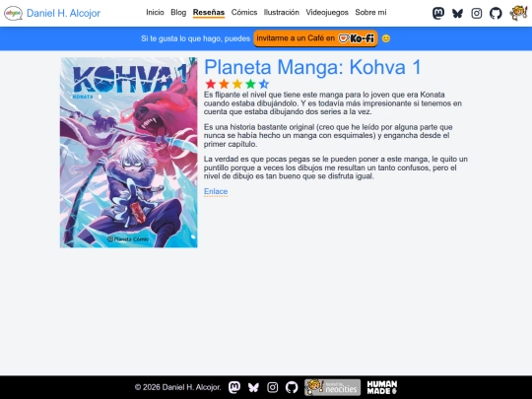This screenshot has width=532, height=399.
Task: Select the Reseñas menu item
Action: (209, 13)
